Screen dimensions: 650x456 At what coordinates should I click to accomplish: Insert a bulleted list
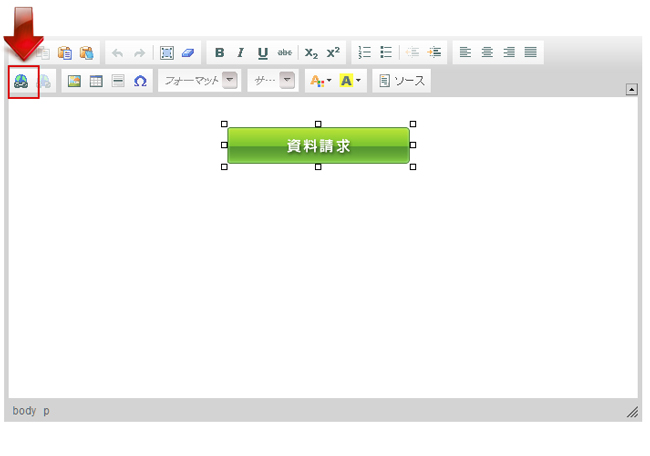pos(386,53)
